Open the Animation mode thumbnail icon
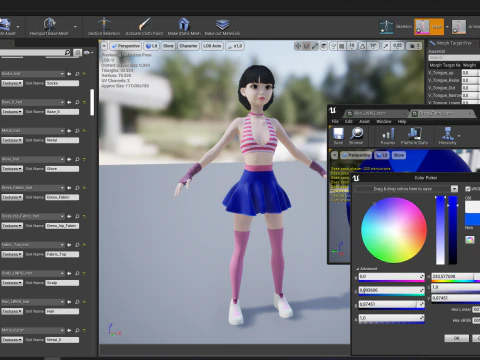Image resolution: width=480 pixels, height=360 pixels. pos(459,27)
